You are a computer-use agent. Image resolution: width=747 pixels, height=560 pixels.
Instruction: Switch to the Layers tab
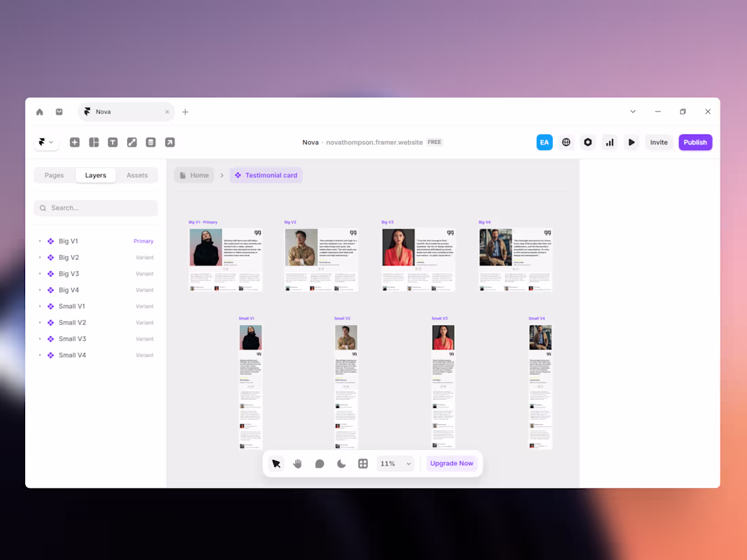(96, 175)
